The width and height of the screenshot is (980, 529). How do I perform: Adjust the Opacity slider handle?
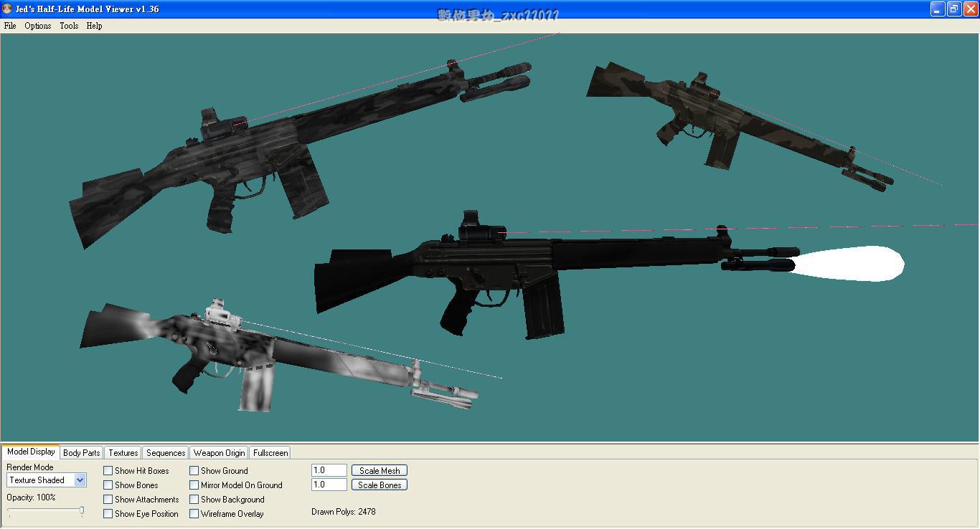pos(82,511)
